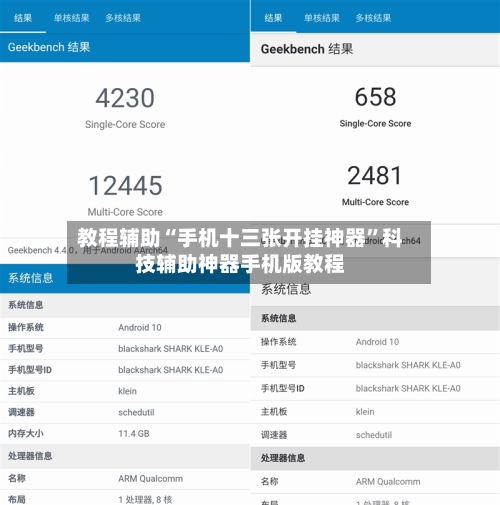This screenshot has height=505, width=500.
Task: Click Geekbench 4.4.0 version text
Action: coord(87,250)
